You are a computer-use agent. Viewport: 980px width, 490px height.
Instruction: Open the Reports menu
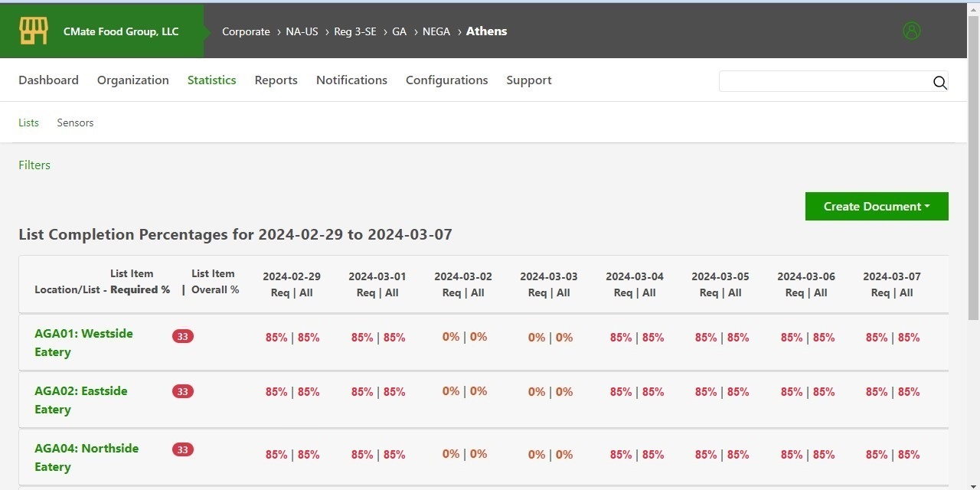point(276,80)
